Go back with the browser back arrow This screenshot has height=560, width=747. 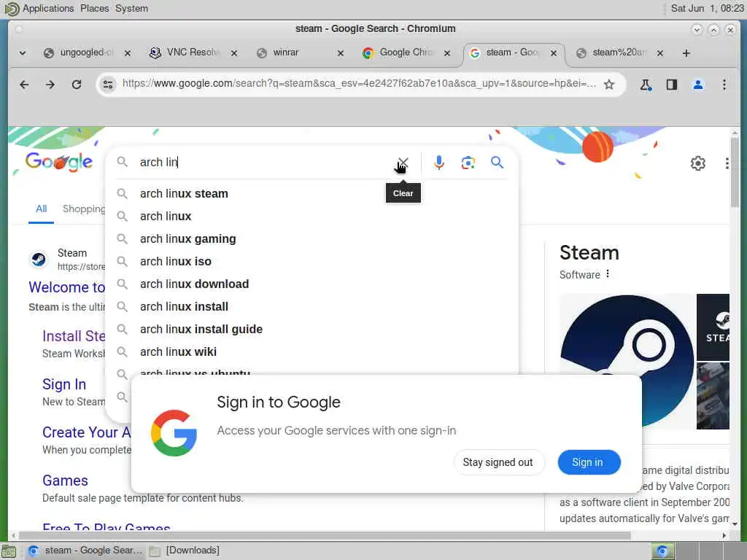click(24, 85)
